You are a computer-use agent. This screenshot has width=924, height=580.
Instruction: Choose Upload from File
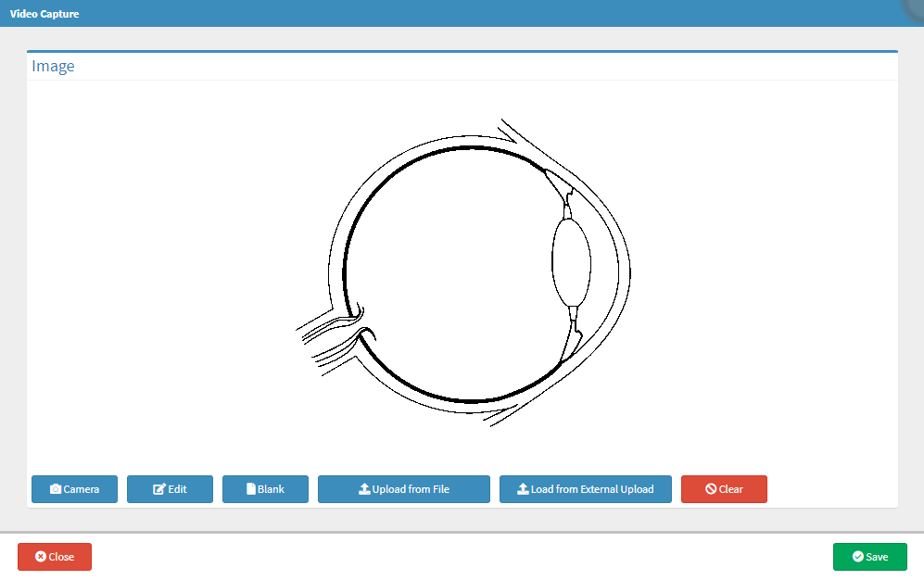[404, 488]
